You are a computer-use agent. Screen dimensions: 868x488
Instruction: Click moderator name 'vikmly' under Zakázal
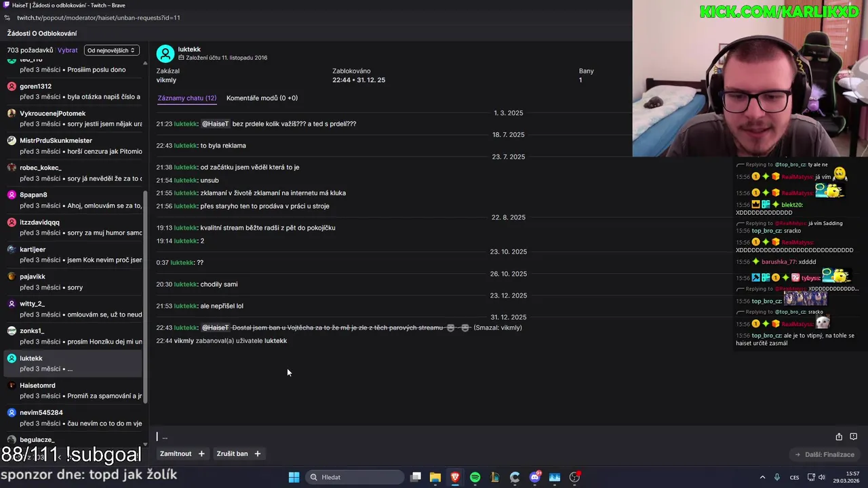point(166,80)
